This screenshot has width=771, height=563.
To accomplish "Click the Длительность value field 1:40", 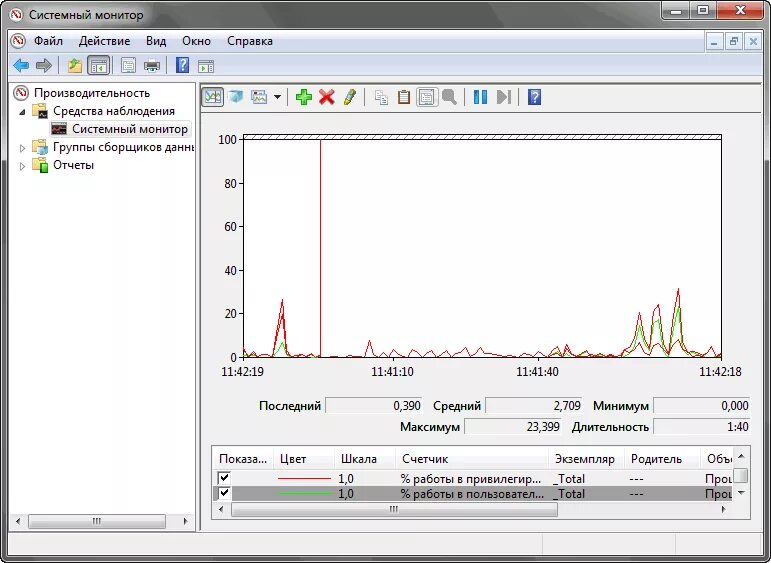I will 701,426.
